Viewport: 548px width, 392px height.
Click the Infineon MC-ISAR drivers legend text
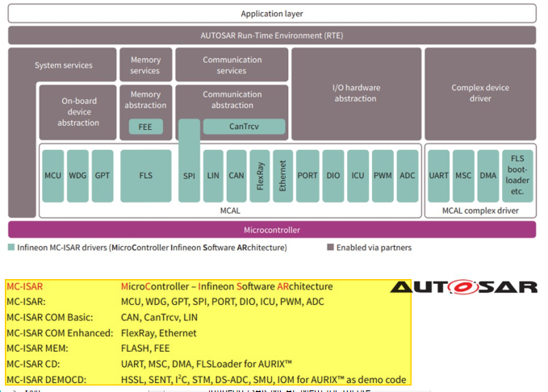pos(152,248)
